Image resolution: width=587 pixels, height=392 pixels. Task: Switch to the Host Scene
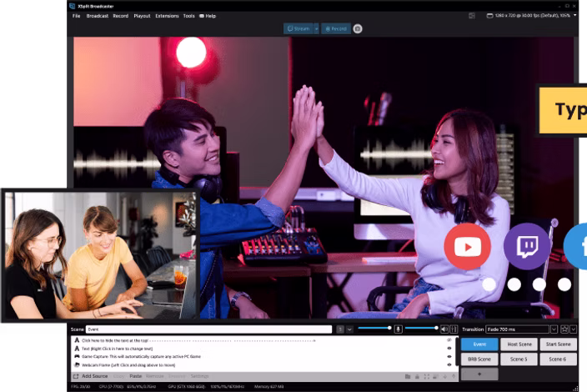519,344
